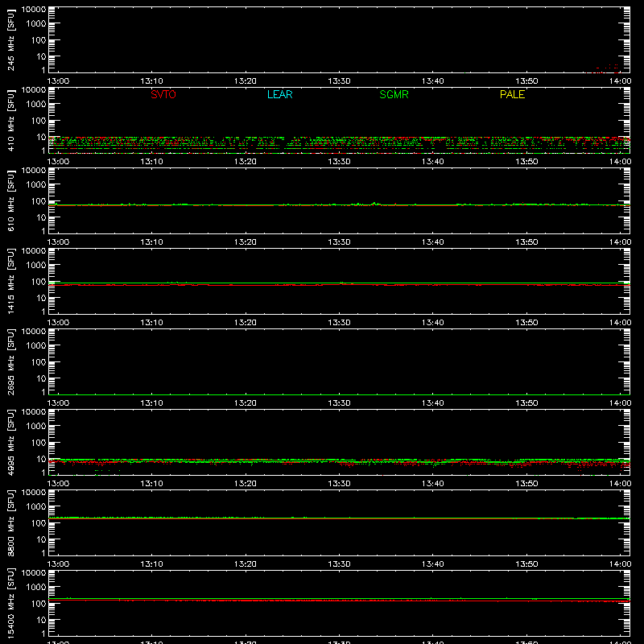Click the 100 tick label on 15400 MHz panel
The width and height of the screenshot is (644, 644).
point(39,604)
